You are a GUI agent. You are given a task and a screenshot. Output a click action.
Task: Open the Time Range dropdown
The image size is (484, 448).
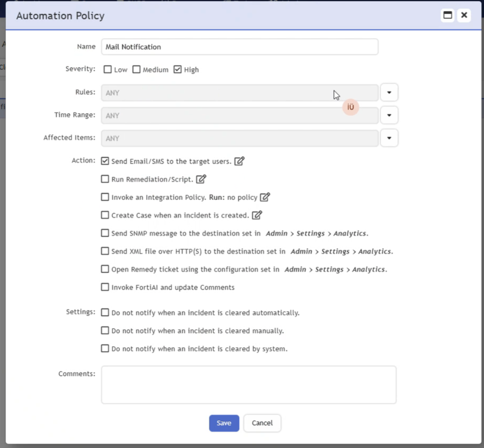pyautogui.click(x=389, y=115)
